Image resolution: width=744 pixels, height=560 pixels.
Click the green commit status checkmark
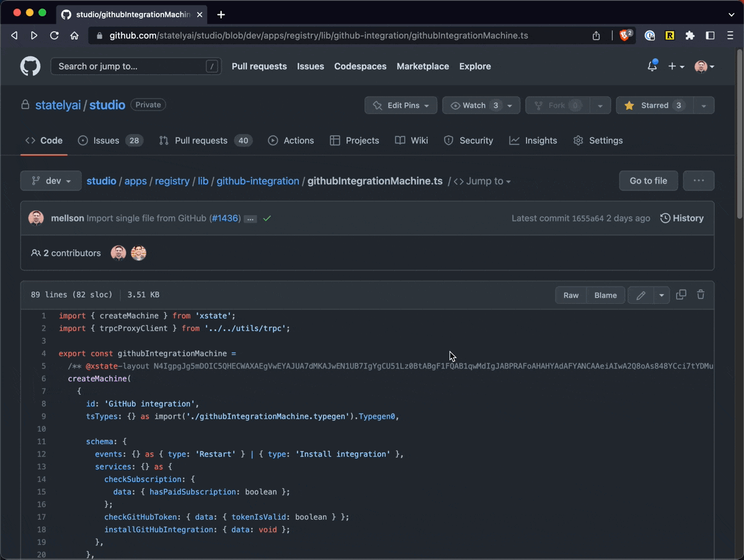267,218
